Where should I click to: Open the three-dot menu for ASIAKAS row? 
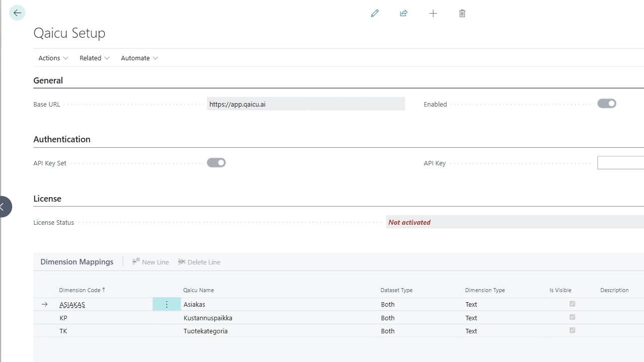167,304
